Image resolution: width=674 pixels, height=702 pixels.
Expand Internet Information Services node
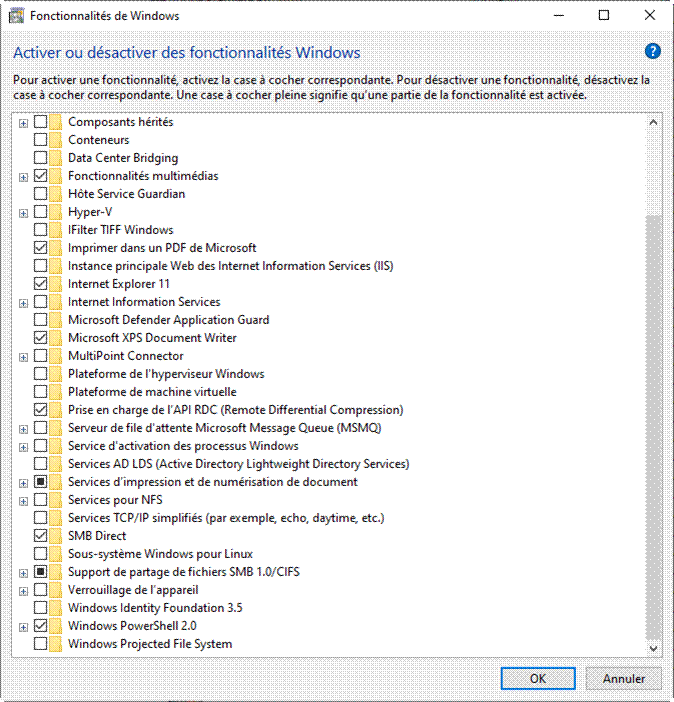click(23, 302)
